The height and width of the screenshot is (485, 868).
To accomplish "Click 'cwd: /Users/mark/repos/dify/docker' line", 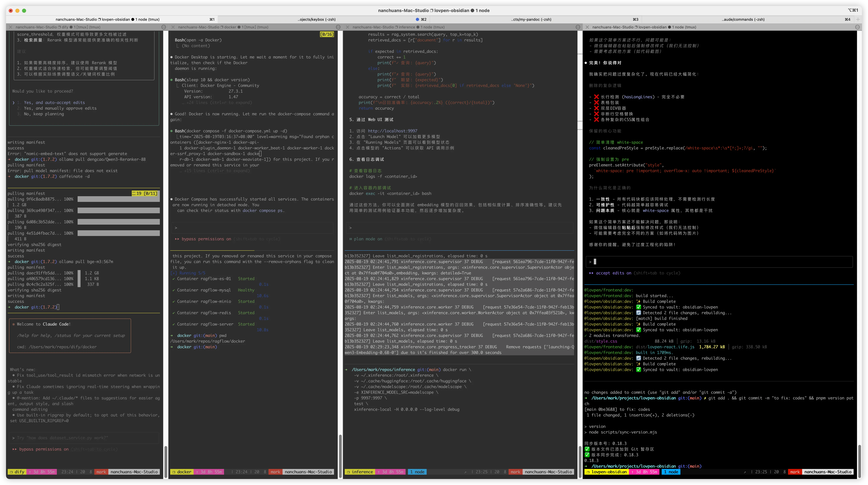I will point(57,347).
